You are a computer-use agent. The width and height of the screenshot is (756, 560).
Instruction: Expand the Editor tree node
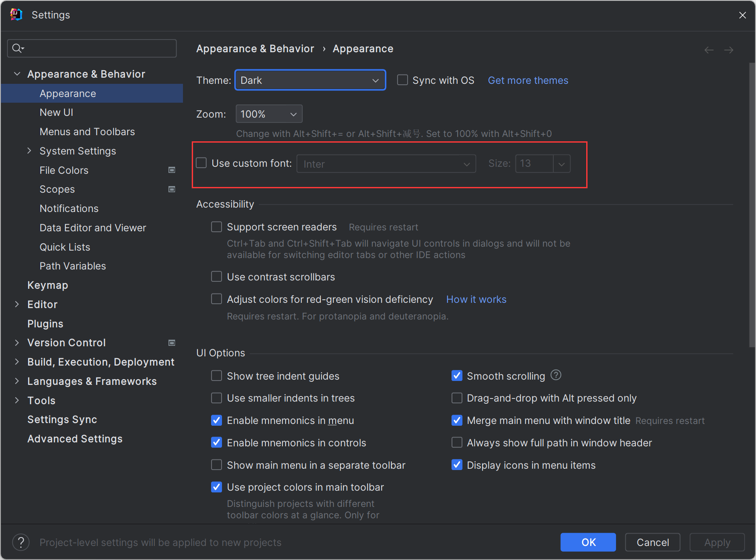coord(17,304)
